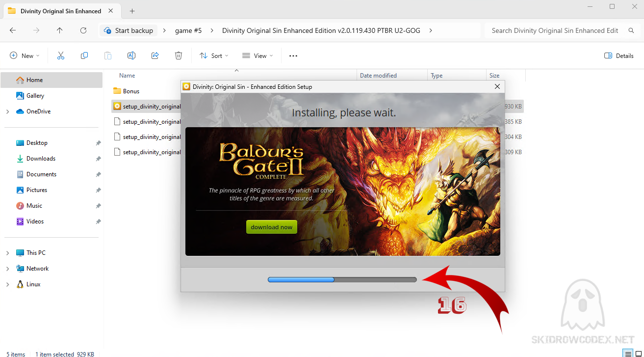Expand chevron after the current folder path

tap(431, 30)
